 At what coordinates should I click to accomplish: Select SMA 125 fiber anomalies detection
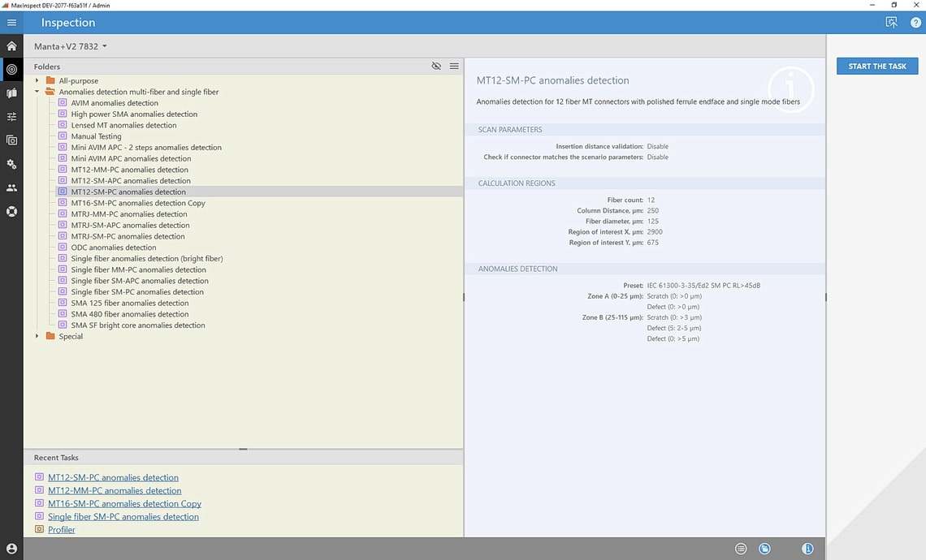[129, 303]
